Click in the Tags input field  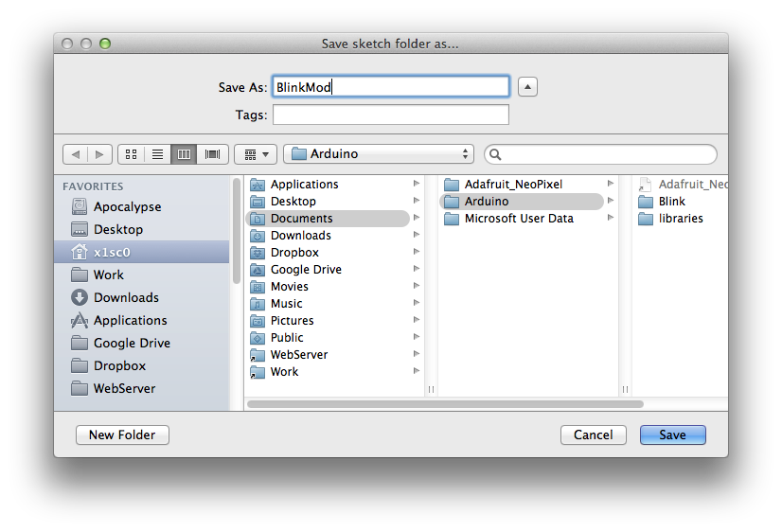(x=390, y=115)
